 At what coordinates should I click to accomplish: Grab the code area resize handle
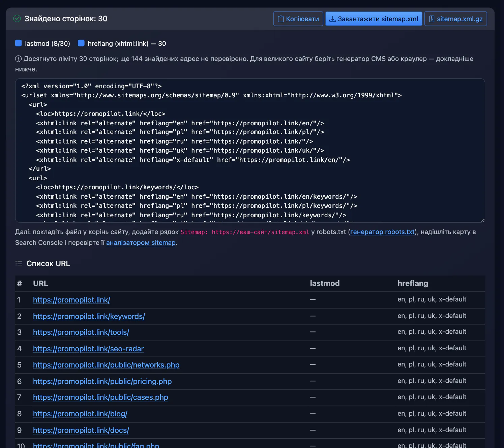coord(483,220)
